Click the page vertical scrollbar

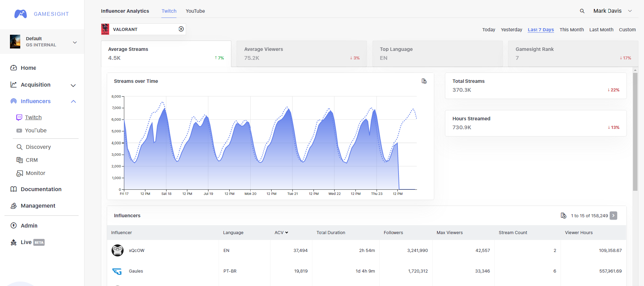click(x=635, y=132)
